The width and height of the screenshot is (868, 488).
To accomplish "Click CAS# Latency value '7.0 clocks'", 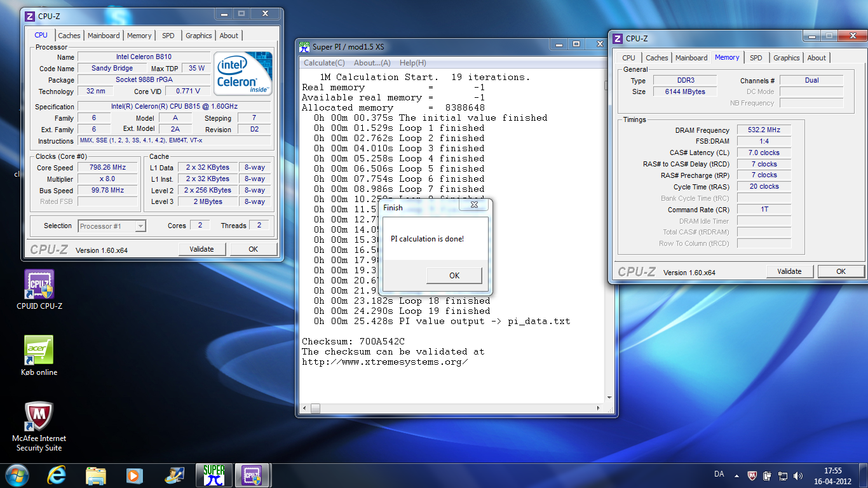I will point(764,152).
